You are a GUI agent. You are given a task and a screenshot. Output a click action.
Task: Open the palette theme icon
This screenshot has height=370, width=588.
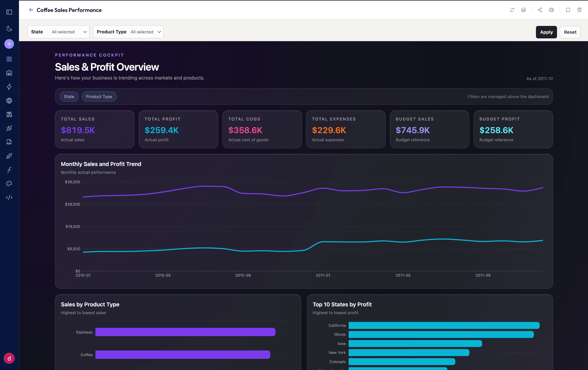click(x=9, y=184)
